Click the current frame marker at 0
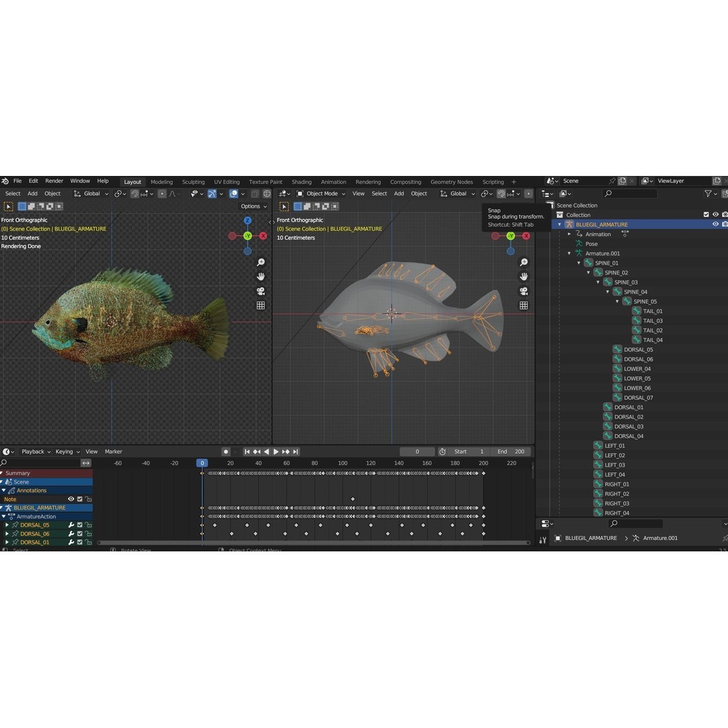Viewport: 728px width, 728px height. pos(202,463)
